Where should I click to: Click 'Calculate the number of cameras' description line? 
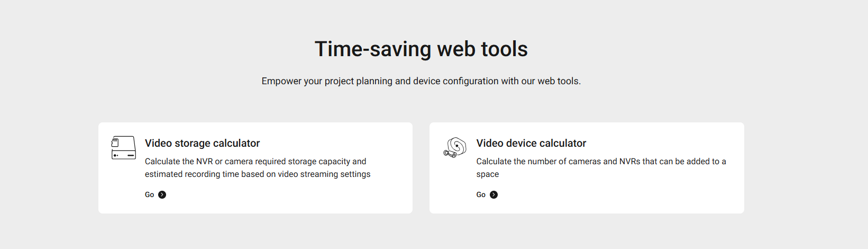(601, 161)
